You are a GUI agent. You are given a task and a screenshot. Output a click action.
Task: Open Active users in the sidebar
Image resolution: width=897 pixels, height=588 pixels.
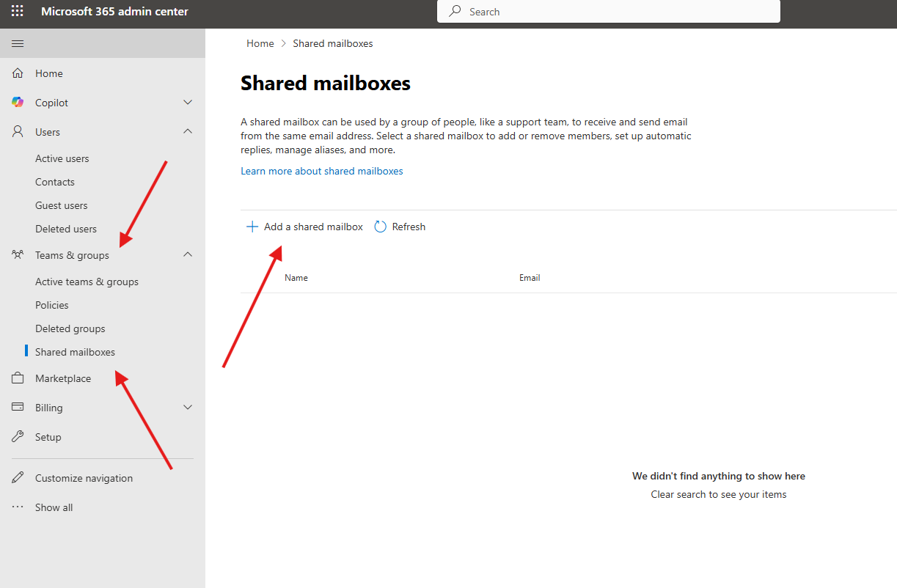[62, 158]
